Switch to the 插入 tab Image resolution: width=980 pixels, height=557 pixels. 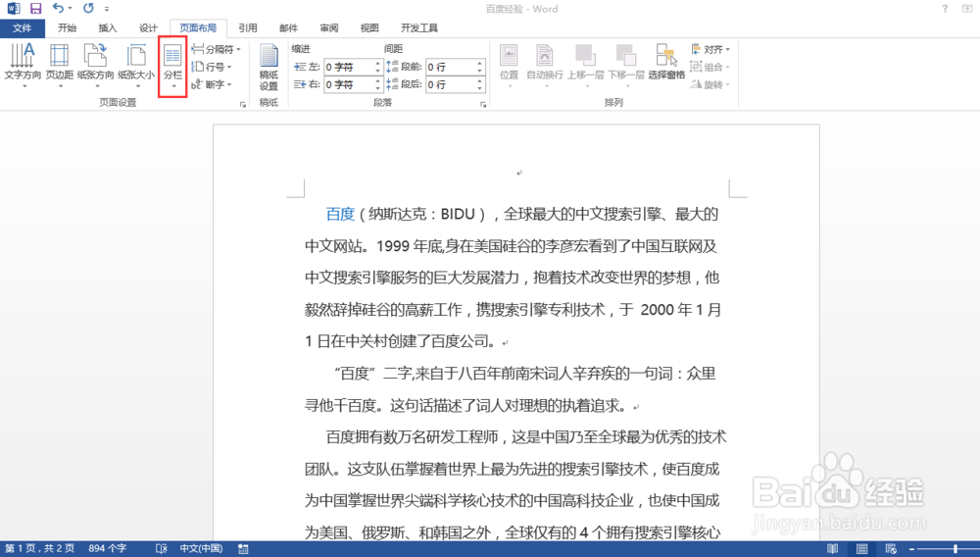click(x=108, y=28)
